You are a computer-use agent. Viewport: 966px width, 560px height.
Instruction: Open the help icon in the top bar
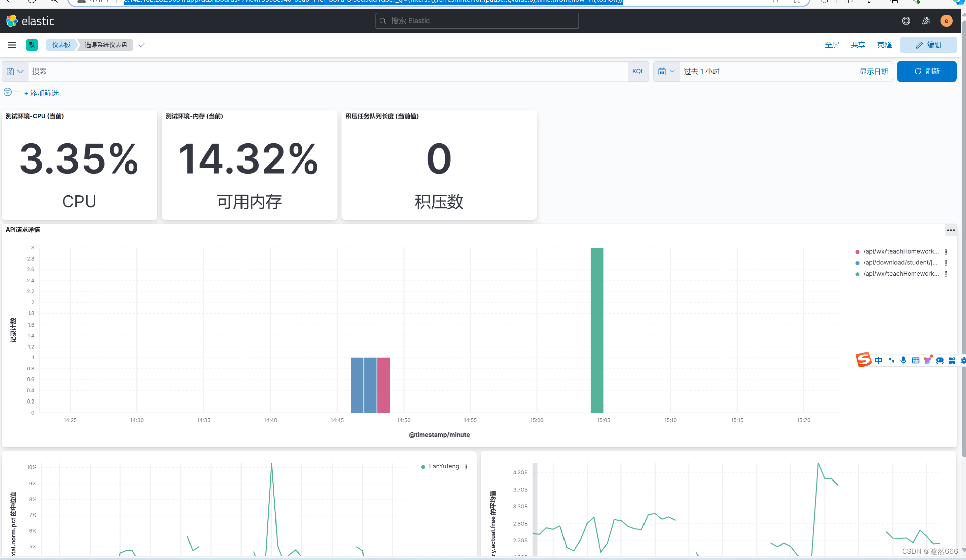point(906,21)
